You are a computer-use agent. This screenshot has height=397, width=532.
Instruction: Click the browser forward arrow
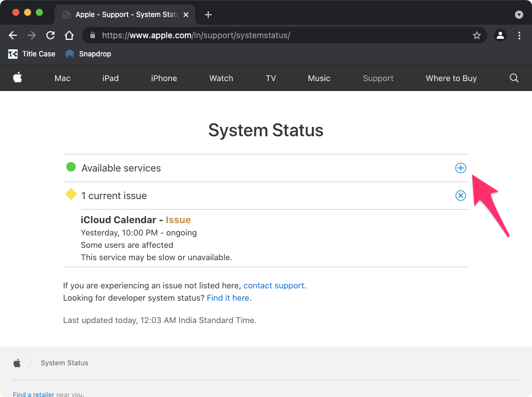pos(32,35)
